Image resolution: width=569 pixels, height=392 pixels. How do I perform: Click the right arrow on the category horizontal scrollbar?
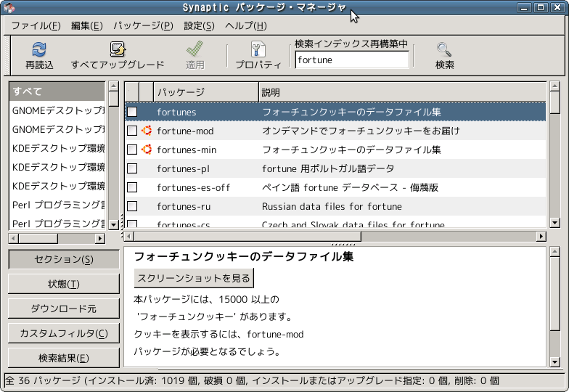coord(100,238)
